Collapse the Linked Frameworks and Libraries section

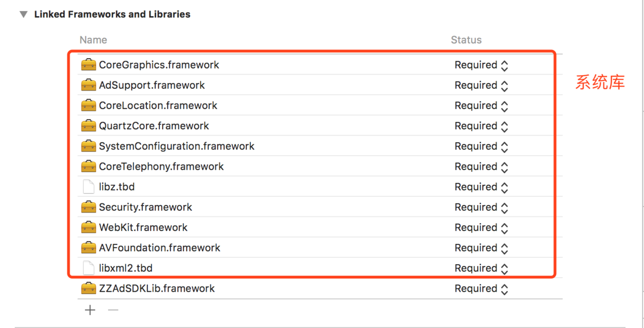tap(23, 15)
